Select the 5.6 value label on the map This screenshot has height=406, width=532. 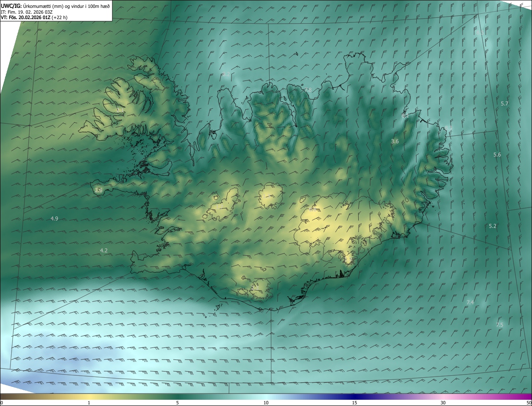(x=497, y=155)
